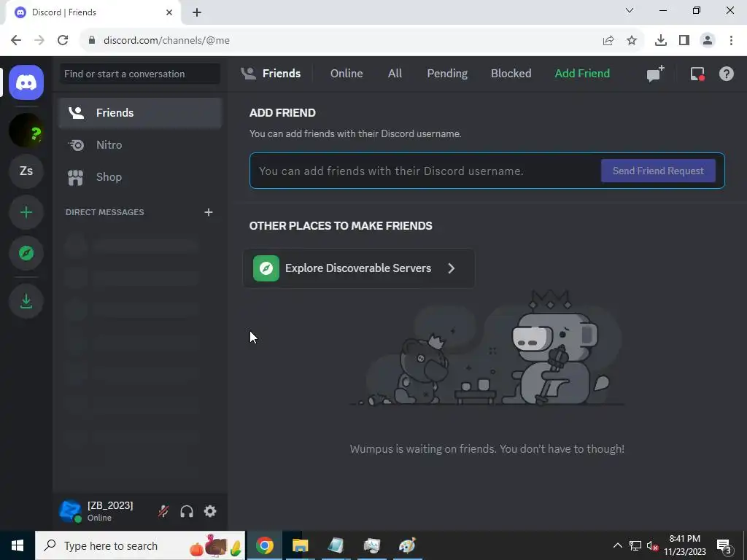Click Find or start a conversation box
Screen dimensions: 747x560
pos(140,74)
